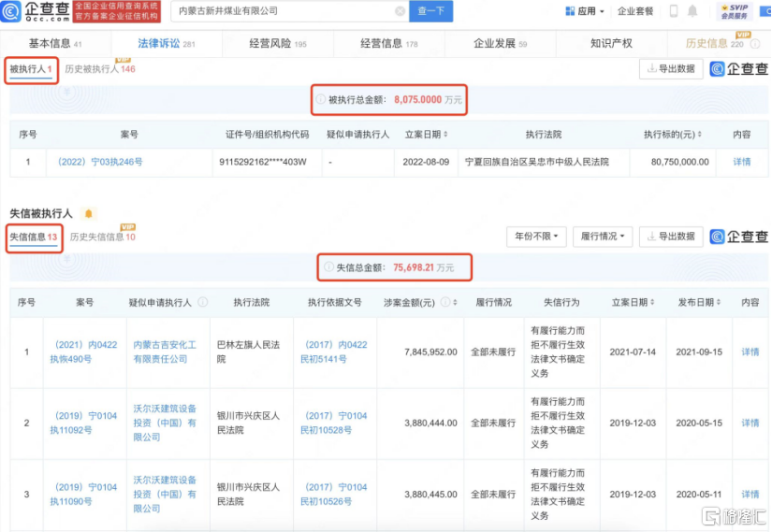Open document (2017) 宁0104民初10526号
This screenshot has height=532, width=772.
click(335, 494)
